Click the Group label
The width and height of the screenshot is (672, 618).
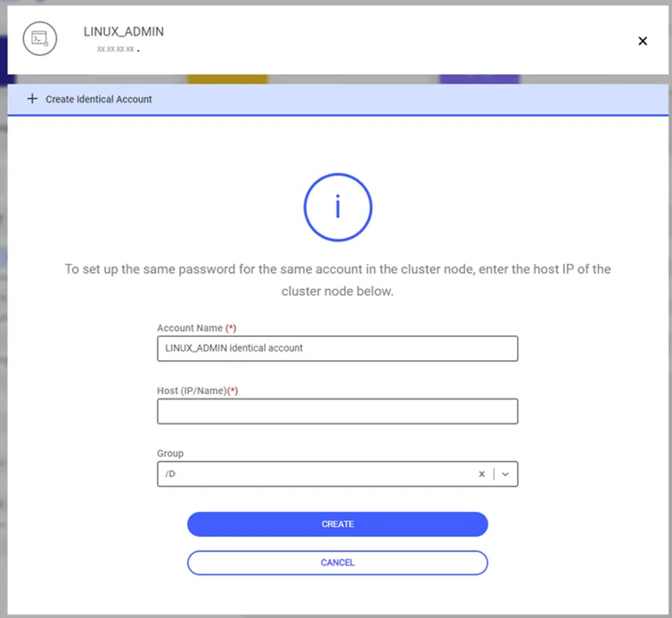click(x=170, y=453)
